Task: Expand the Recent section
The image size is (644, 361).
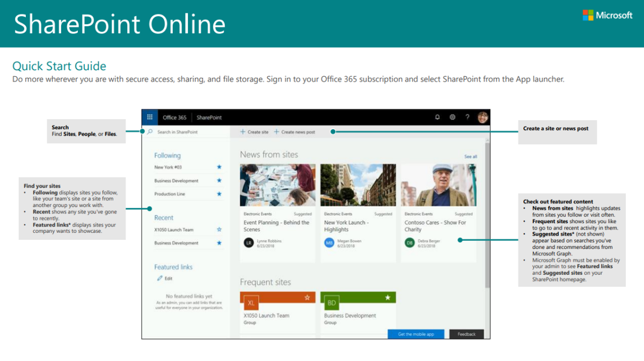Action: pos(164,218)
